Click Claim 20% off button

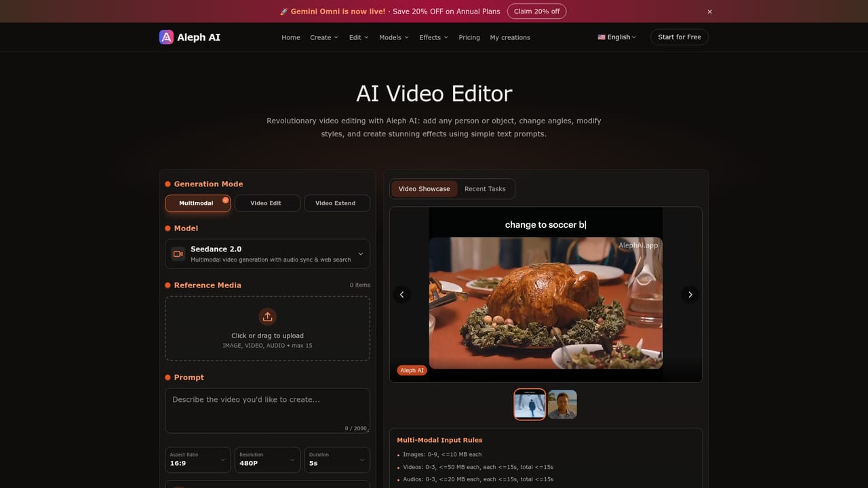coord(536,12)
